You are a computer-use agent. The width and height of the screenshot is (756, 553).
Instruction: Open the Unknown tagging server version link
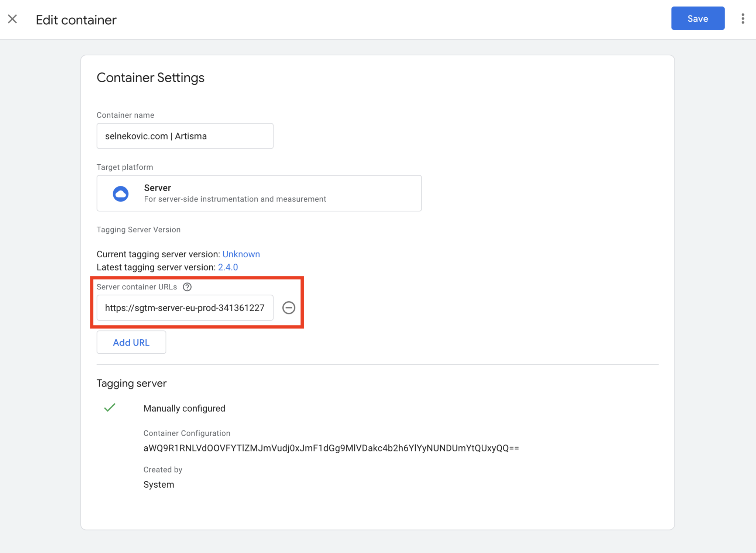tap(241, 254)
